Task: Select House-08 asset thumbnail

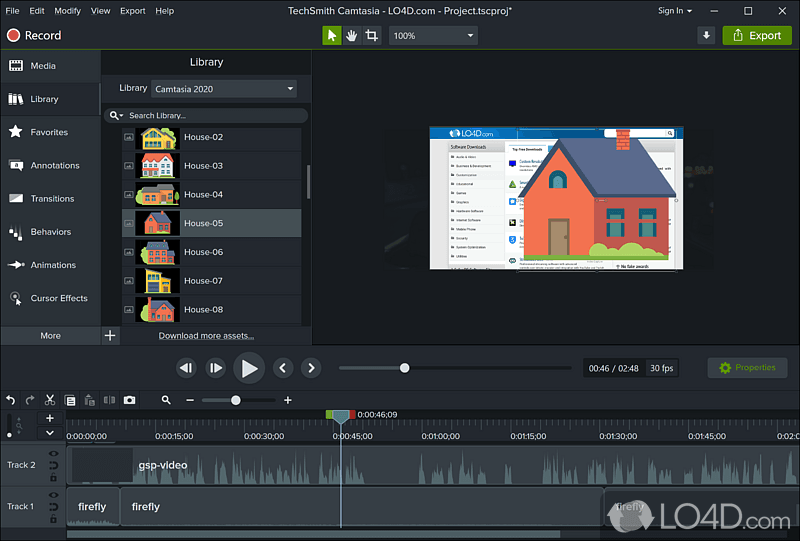Action: (x=158, y=309)
